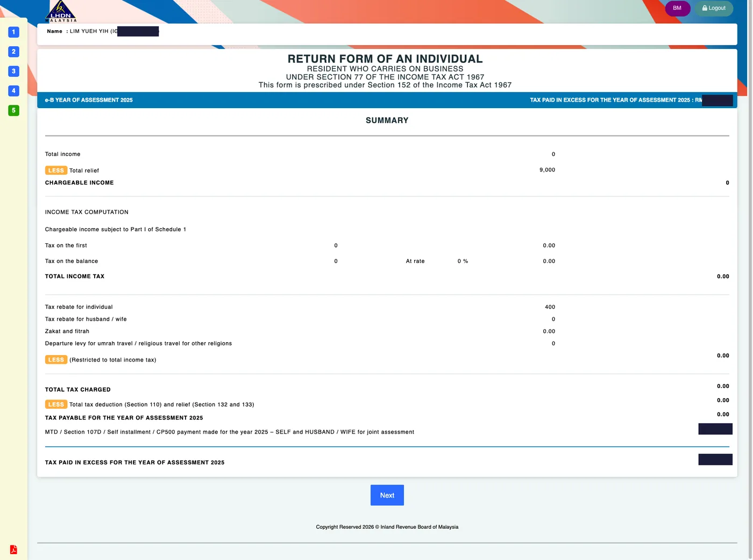
Task: Click the MTD / Section 107D payment line
Action: [x=230, y=432]
